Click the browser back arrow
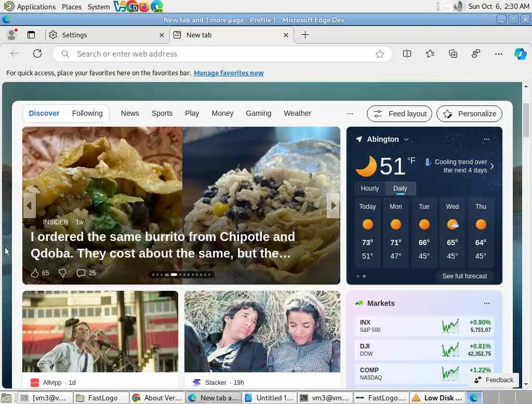The height and width of the screenshot is (404, 532). [x=15, y=53]
